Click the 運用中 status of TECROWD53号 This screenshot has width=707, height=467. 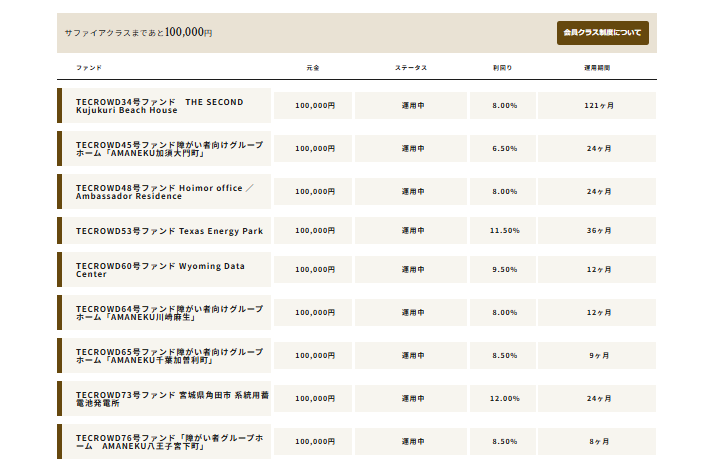click(411, 230)
